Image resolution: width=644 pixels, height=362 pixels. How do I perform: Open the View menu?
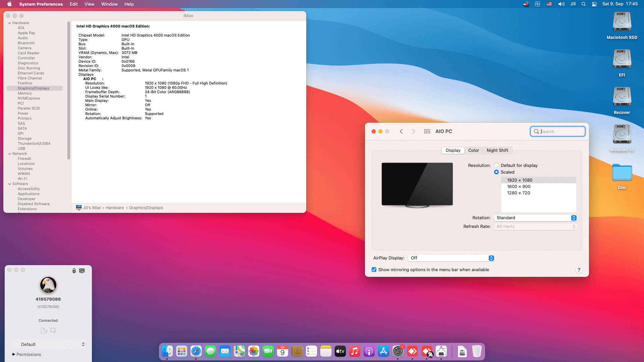[89, 4]
